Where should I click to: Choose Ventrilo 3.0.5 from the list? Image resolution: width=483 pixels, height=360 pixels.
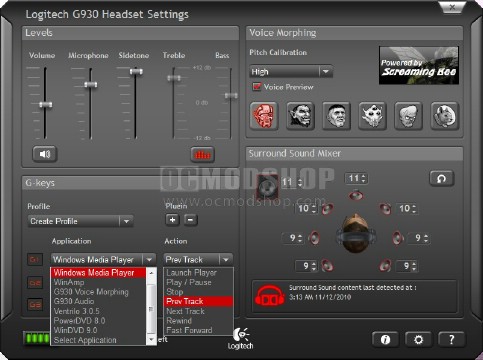[98, 311]
